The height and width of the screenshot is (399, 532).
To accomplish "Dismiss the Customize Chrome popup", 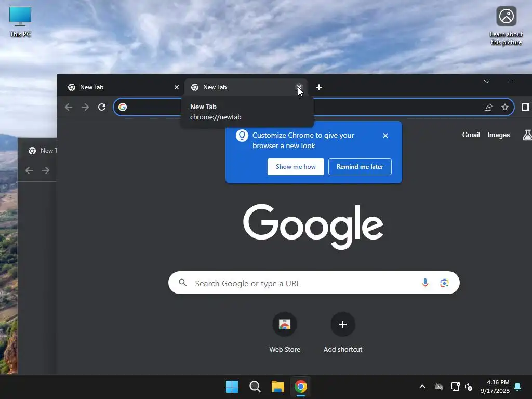I will coord(385,136).
